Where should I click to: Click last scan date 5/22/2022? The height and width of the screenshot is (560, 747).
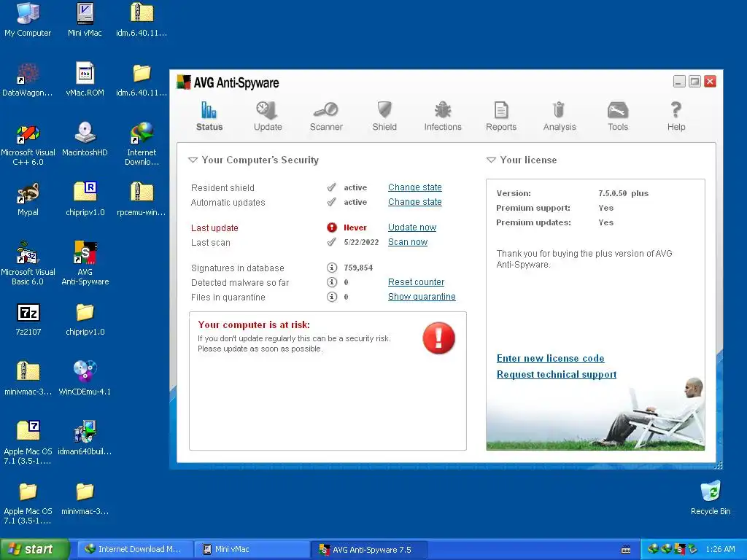pos(361,242)
